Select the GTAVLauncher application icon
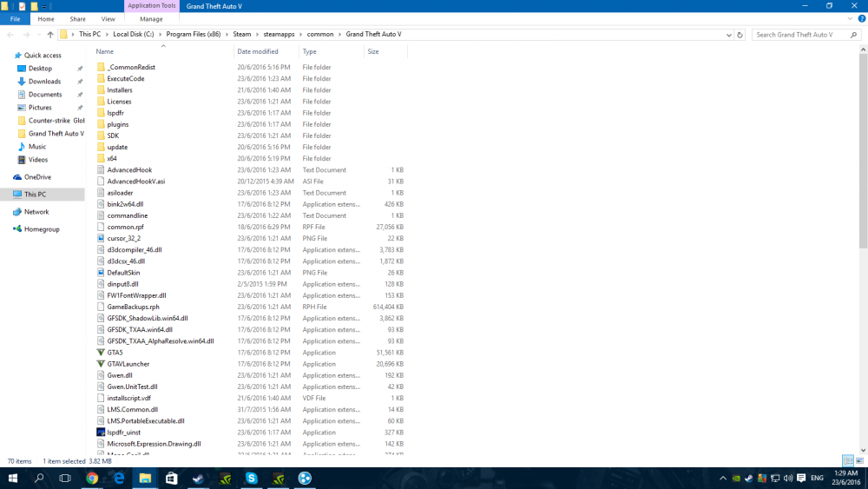Screen dimensions: 868x489 point(101,364)
